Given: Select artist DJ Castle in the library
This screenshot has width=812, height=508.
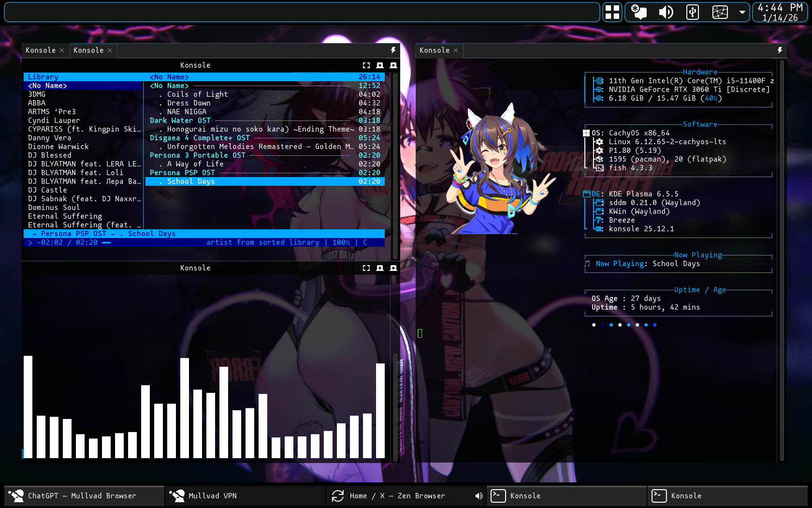Looking at the screenshot, I should 47,190.
